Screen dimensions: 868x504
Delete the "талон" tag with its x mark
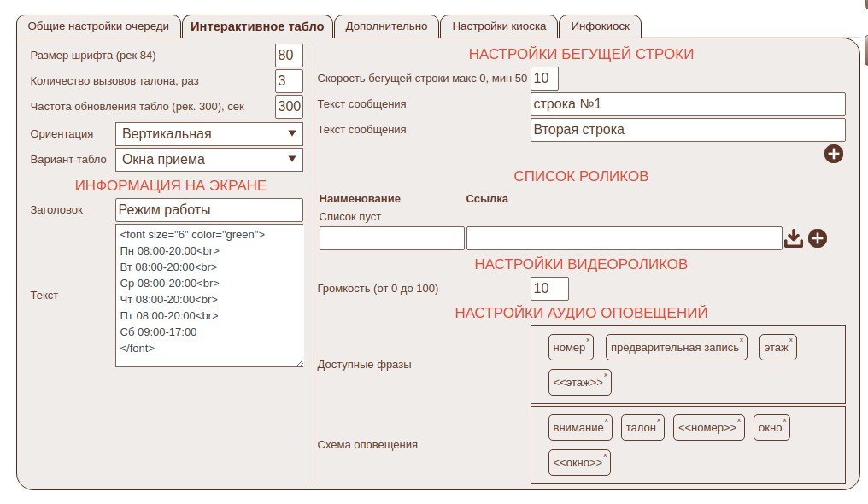point(659,420)
